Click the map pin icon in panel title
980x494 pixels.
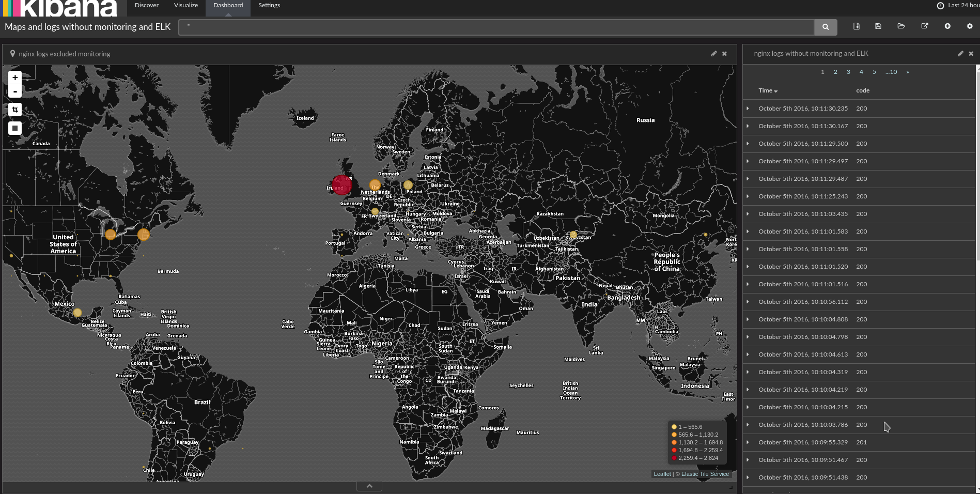click(x=13, y=53)
